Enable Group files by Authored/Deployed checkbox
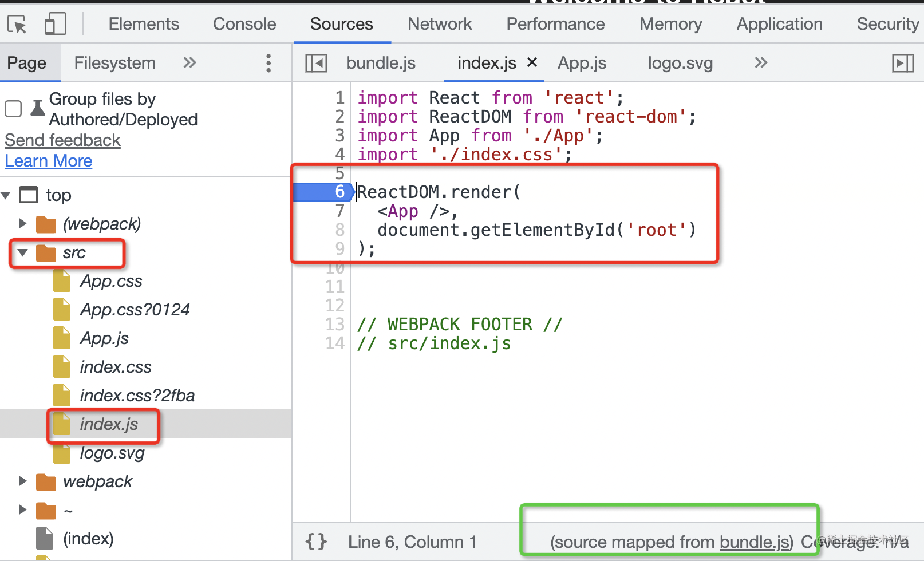The width and height of the screenshot is (924, 561). [13, 109]
